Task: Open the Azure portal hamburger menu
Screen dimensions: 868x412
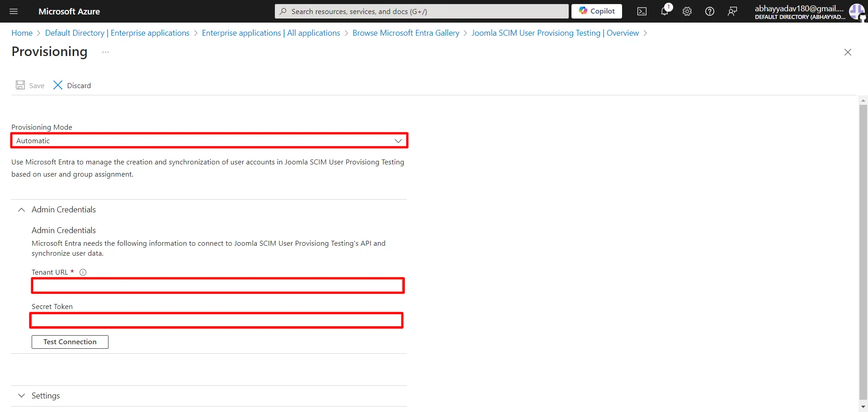Action: pyautogui.click(x=14, y=11)
